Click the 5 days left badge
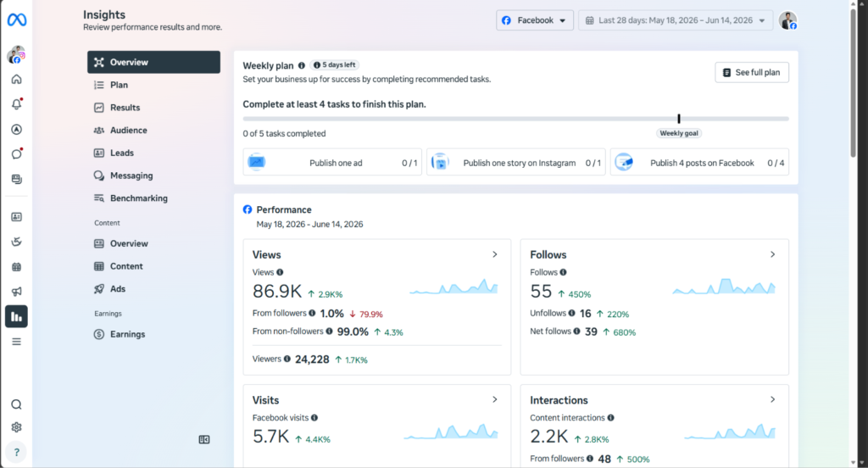 pyautogui.click(x=334, y=65)
